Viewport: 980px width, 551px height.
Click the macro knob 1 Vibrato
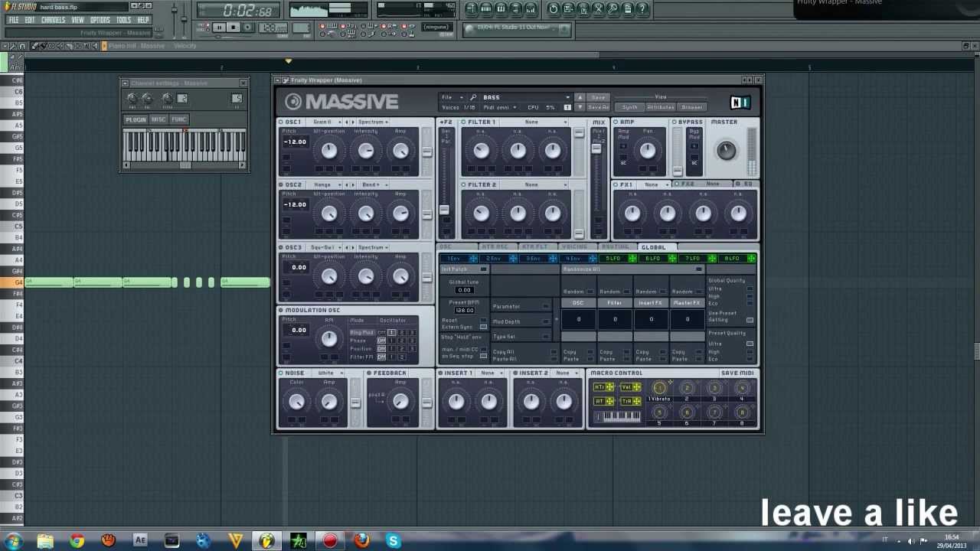(x=659, y=389)
